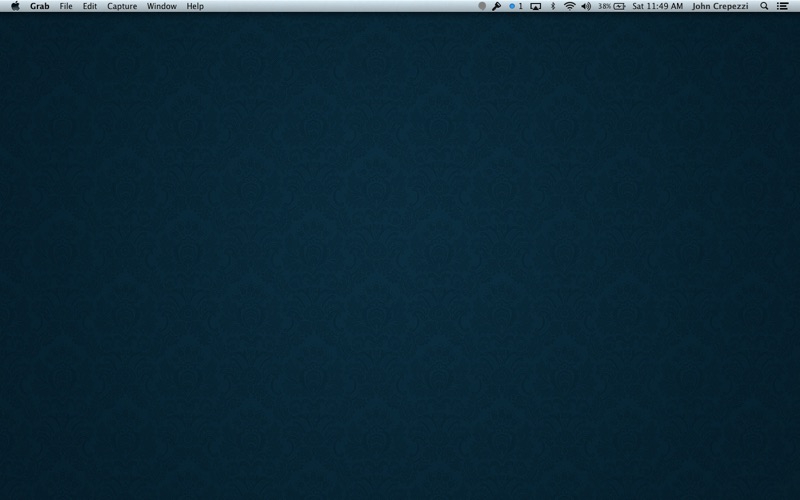Viewport: 800px width, 500px height.
Task: Open the Capture menu
Action: pos(122,6)
